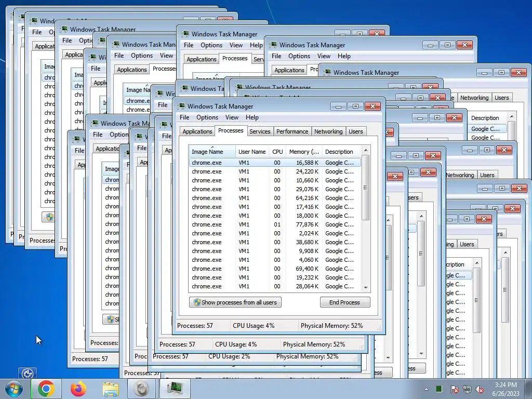Viewport: 532px width, 399px height.
Task: Select chrome.exe row using 2,024 K
Action: click(275, 233)
